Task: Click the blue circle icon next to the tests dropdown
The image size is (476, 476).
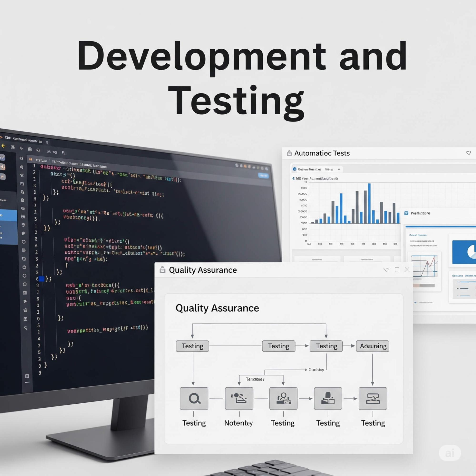Action: pyautogui.click(x=295, y=169)
